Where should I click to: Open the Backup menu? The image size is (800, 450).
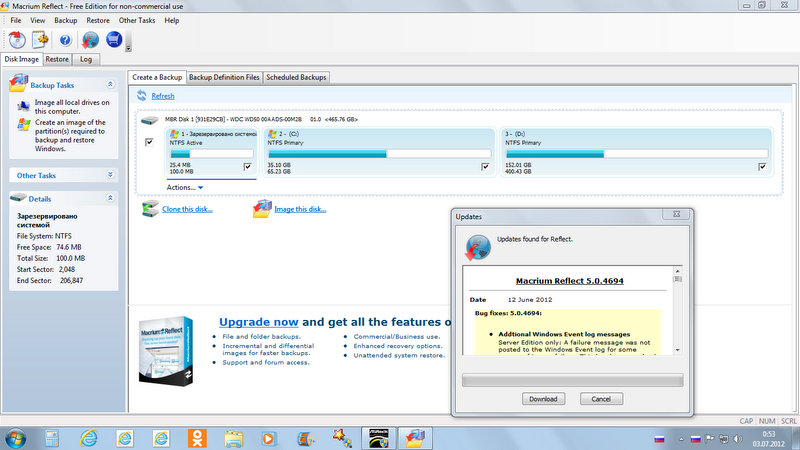[66, 20]
